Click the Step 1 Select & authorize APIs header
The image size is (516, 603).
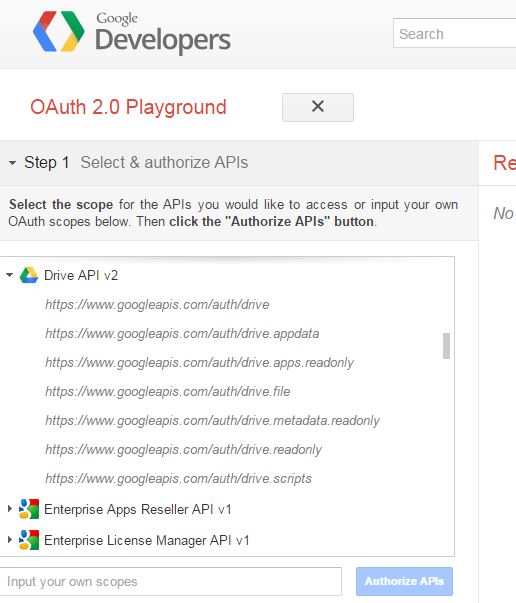coord(239,163)
